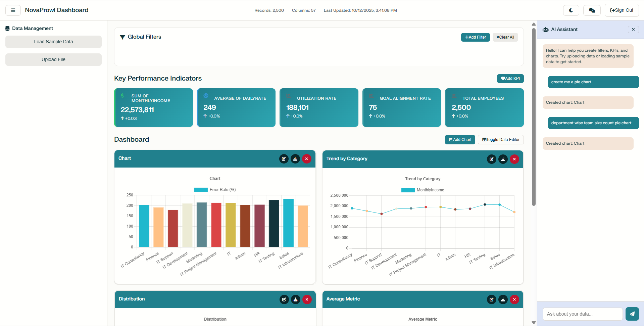Screen dimensions: 644x326
Task: Open the conversations icon in the top bar
Action: pyautogui.click(x=592, y=10)
